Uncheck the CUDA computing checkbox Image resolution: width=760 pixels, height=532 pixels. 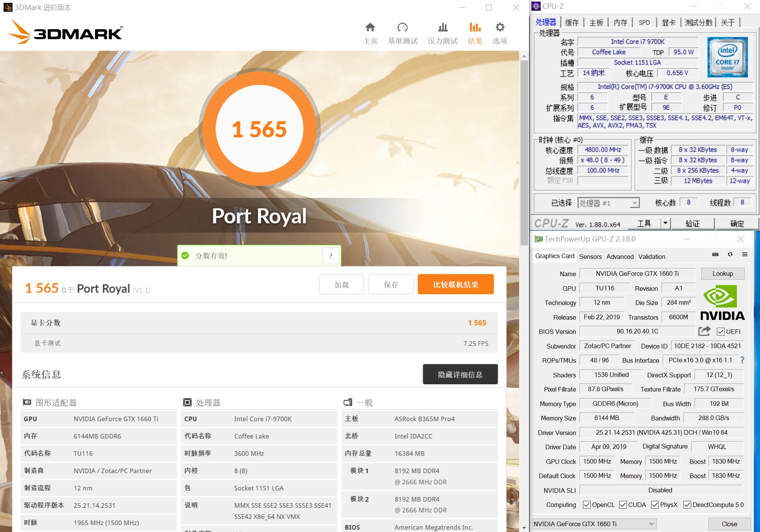click(x=623, y=505)
